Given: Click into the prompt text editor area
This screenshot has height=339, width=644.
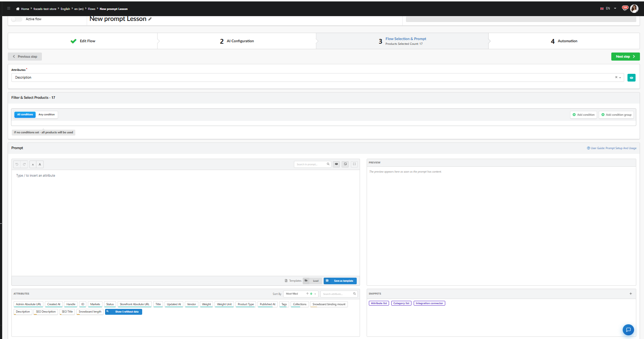Looking at the screenshot, I should pos(186,223).
